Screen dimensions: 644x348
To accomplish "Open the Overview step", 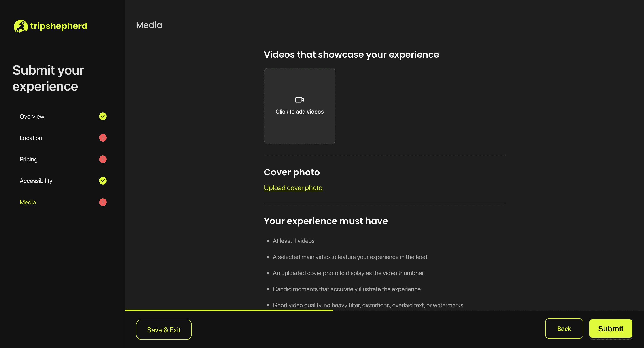I will tap(32, 117).
